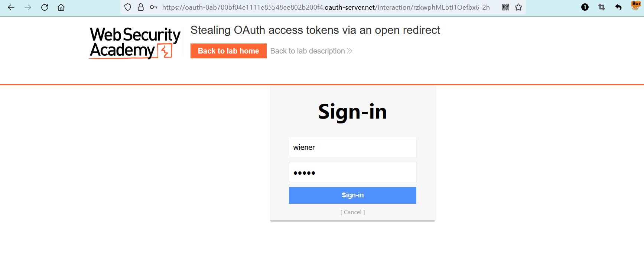Click the Web Security Academy logo
Image resolution: width=644 pixels, height=271 pixels.
pos(135,43)
